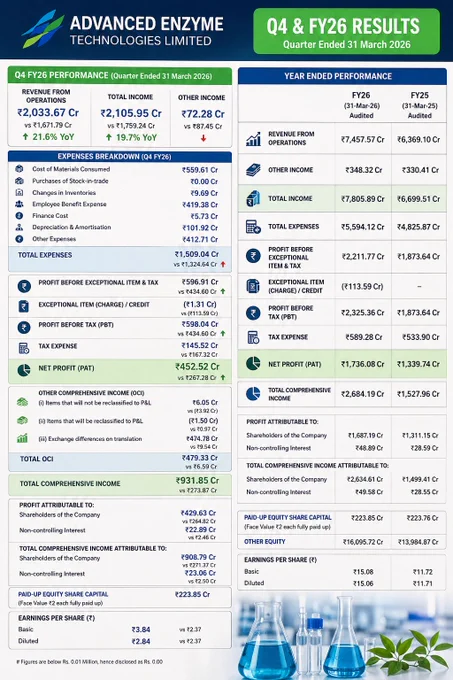Click the value ₹559.61 Cr

(200, 170)
